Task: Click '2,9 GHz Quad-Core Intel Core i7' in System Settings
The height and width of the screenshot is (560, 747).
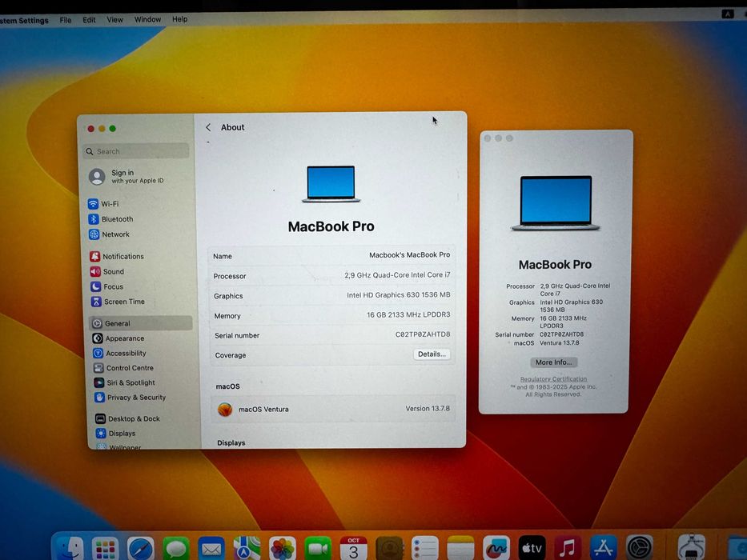Action: click(x=397, y=274)
